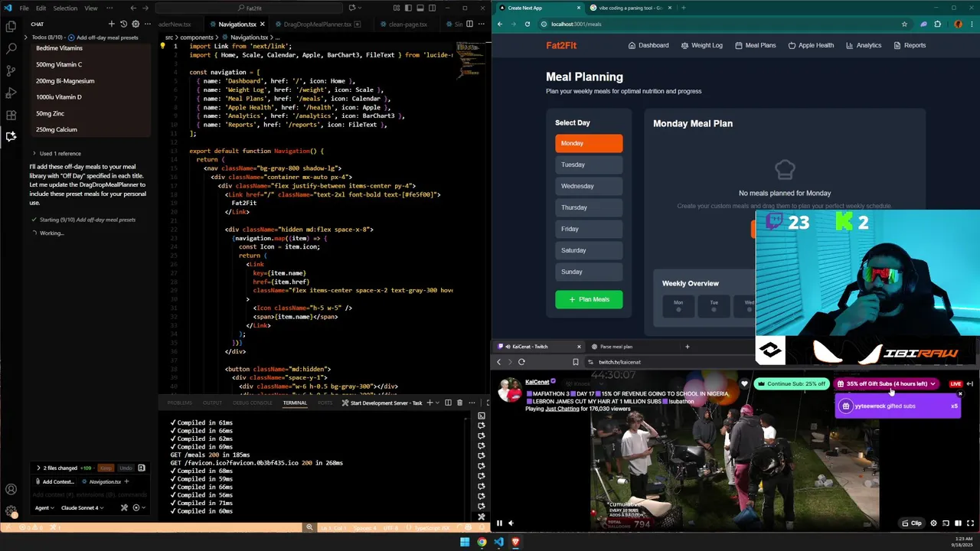Expand the Todos (8/10) list
Image resolution: width=980 pixels, height=551 pixels.
26,37
